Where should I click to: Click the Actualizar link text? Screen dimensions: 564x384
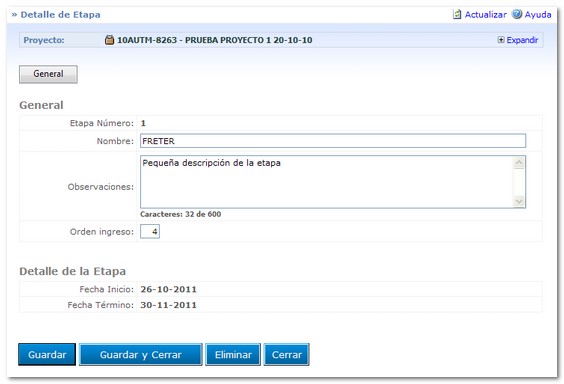[x=486, y=15]
